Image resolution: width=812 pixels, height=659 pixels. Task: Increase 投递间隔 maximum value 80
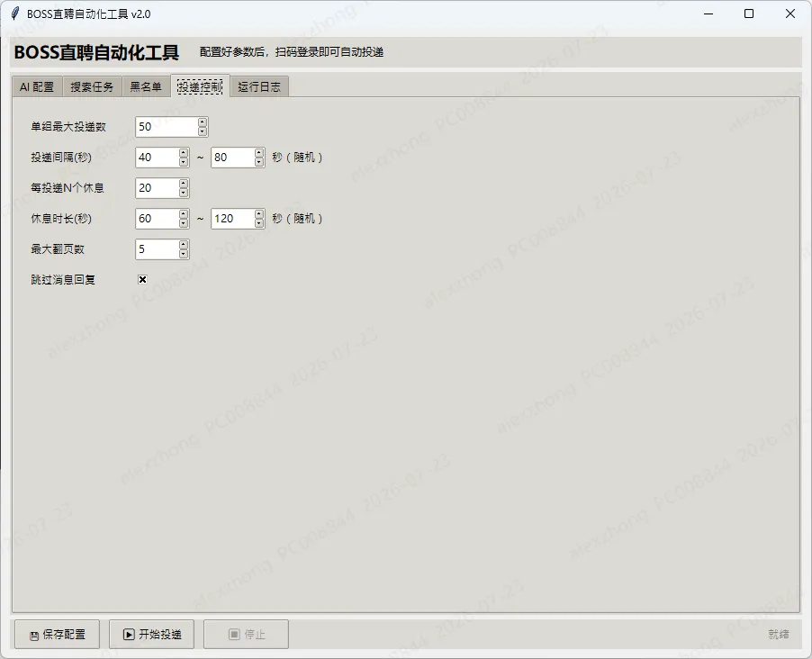coord(259,153)
